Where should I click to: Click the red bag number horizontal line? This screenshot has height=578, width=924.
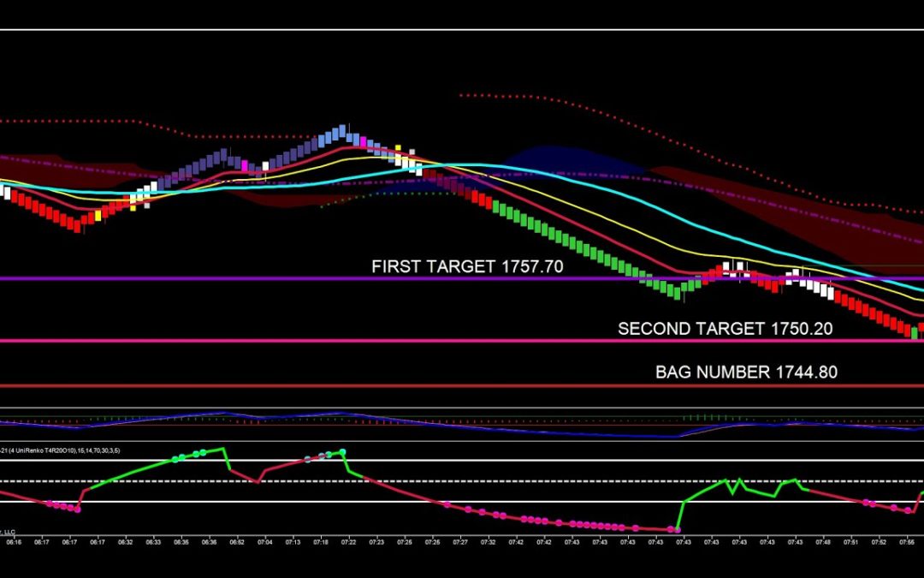[257, 386]
